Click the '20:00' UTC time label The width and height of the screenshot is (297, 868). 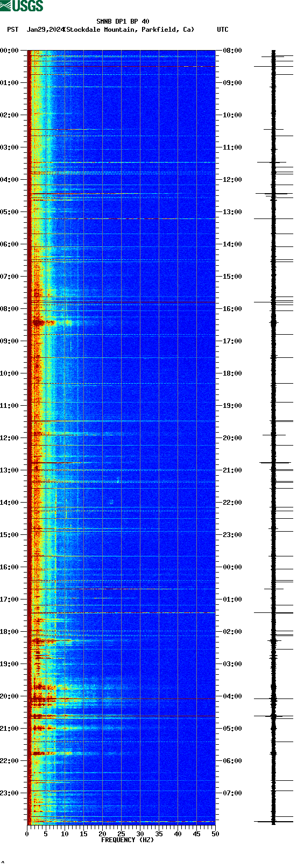[232, 438]
